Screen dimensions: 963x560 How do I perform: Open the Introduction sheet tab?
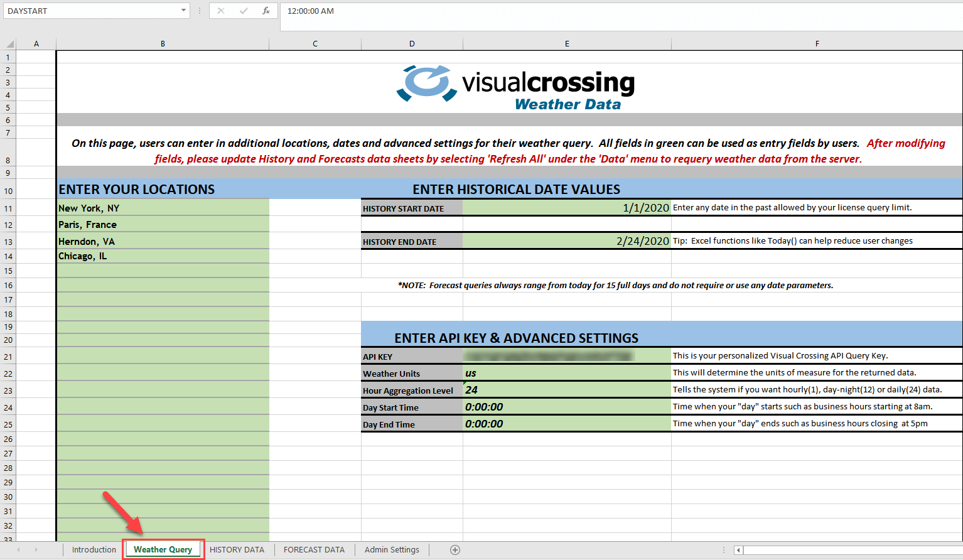94,550
